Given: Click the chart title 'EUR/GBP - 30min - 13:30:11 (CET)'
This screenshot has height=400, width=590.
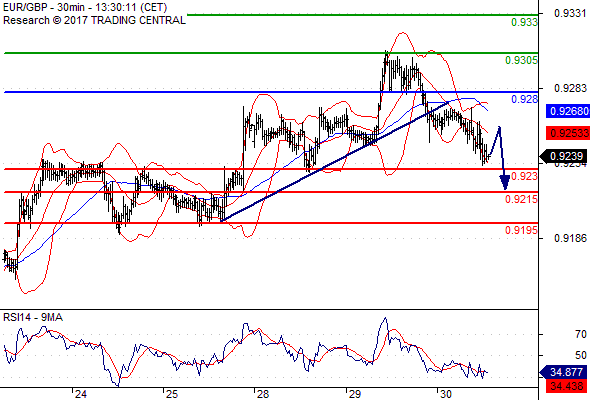Looking at the screenshot, I should click(85, 7).
